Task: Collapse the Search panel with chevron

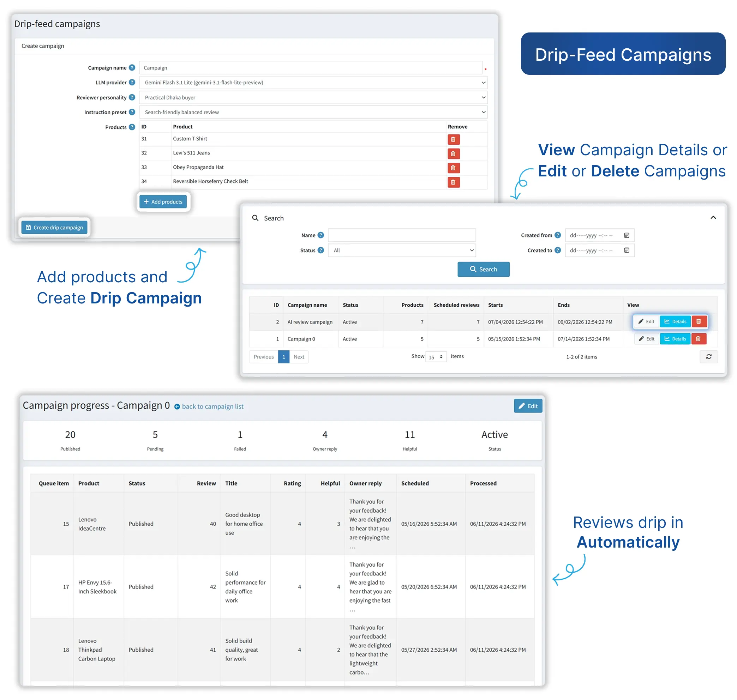Action: (x=713, y=218)
